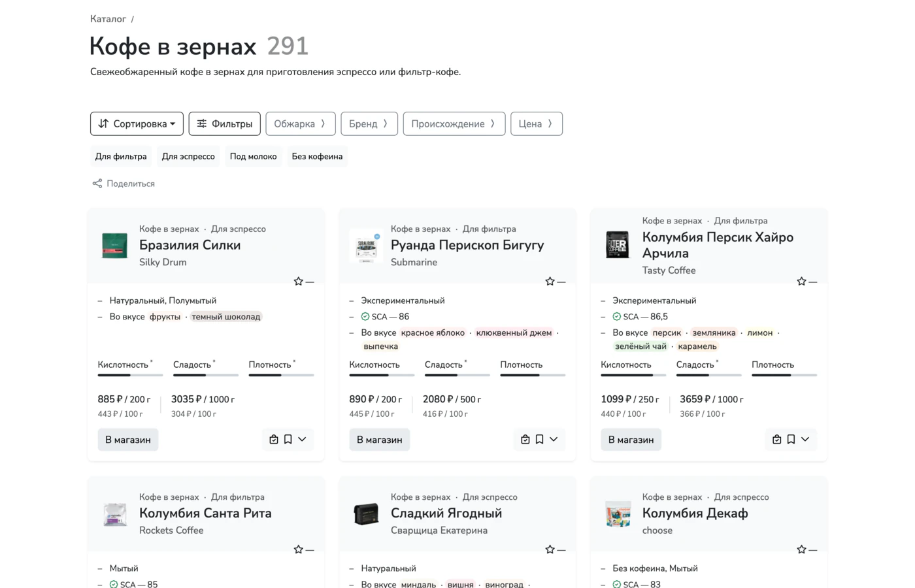Add Руанда Перископ Бигугу to shopping list icon
The width and height of the screenshot is (915, 588).
(x=525, y=440)
